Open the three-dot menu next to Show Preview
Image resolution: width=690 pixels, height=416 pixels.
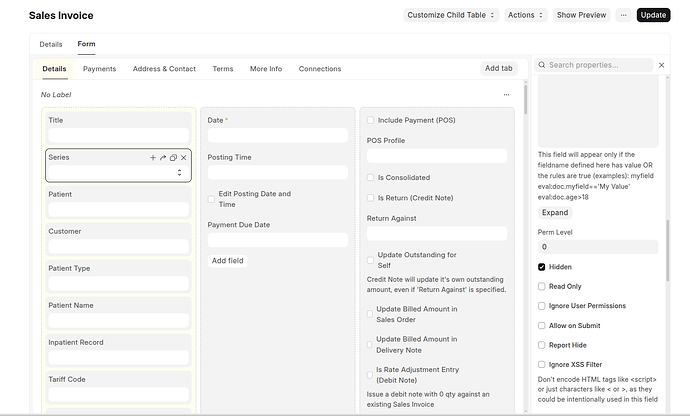pyautogui.click(x=624, y=15)
